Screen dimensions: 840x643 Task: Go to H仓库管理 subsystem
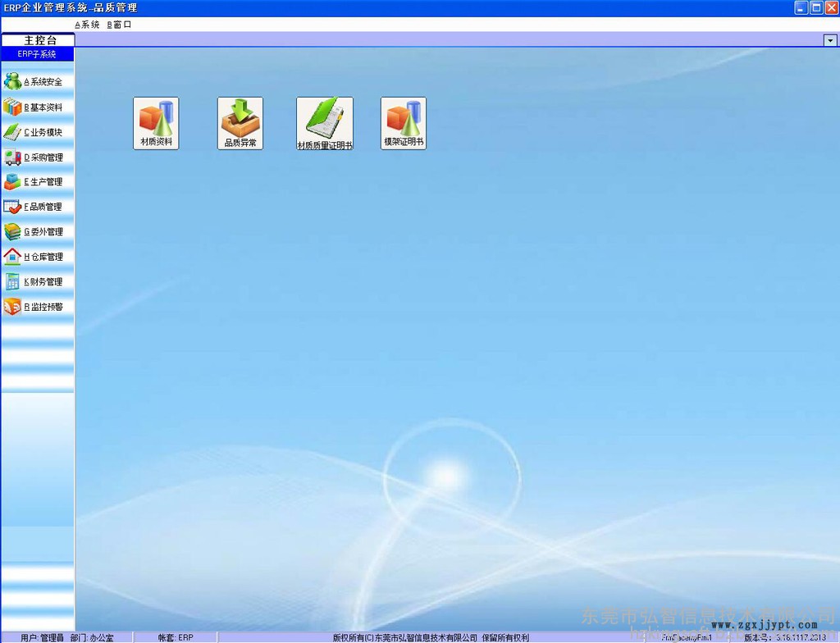[x=37, y=257]
